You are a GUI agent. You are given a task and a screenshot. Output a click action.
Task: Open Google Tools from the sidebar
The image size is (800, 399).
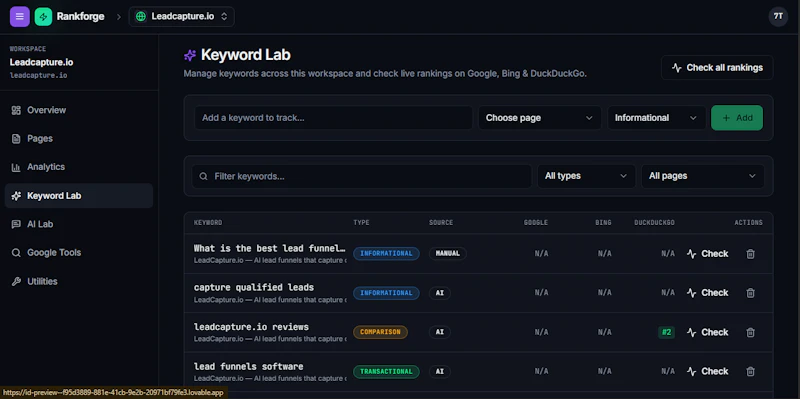79,253
